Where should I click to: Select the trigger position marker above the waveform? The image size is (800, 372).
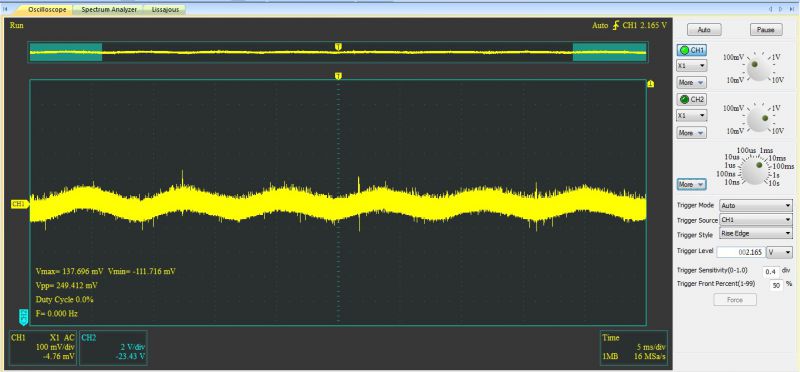click(x=338, y=76)
